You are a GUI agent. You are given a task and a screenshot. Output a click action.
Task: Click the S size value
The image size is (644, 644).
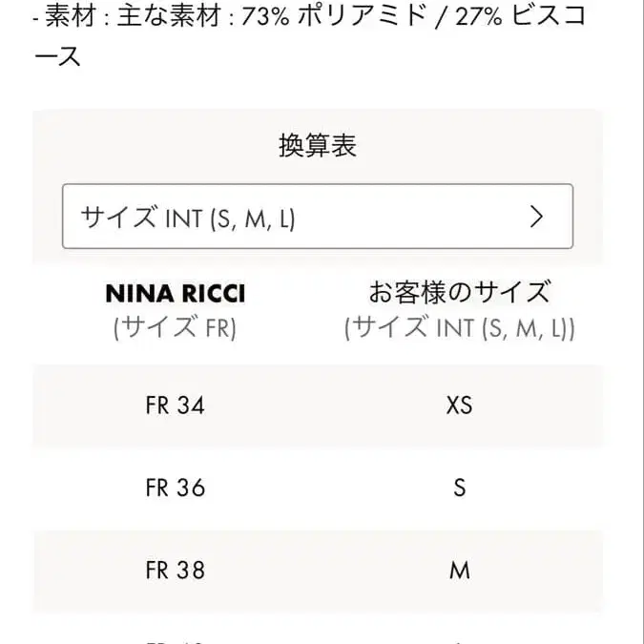click(x=460, y=488)
